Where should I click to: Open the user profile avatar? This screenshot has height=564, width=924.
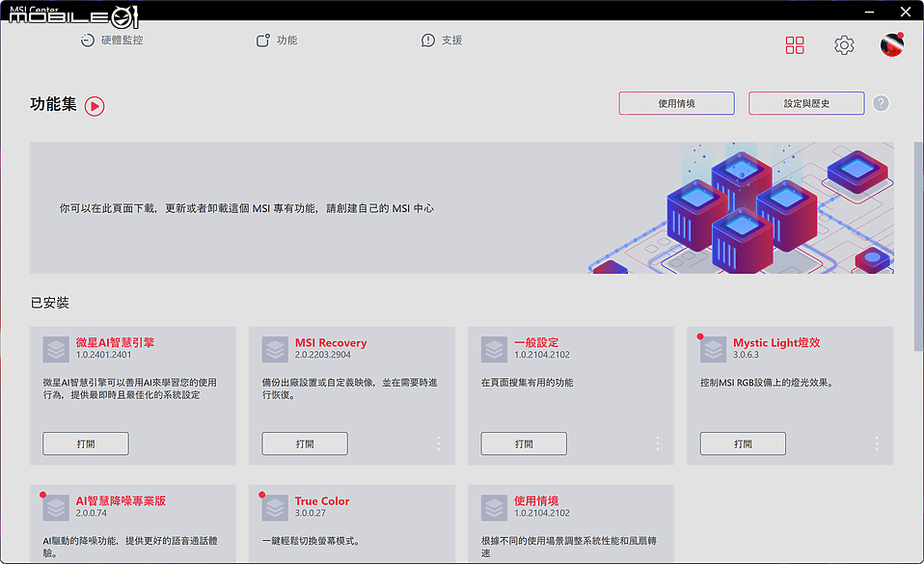[x=891, y=44]
